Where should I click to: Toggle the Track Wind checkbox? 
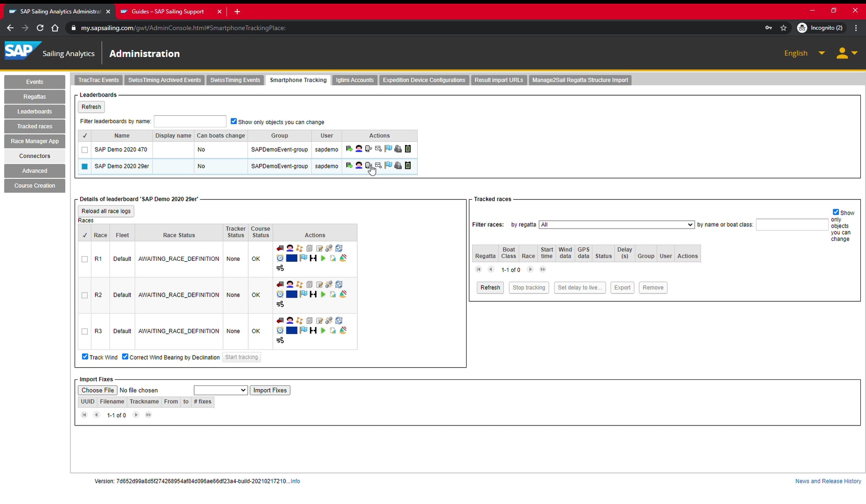85,357
